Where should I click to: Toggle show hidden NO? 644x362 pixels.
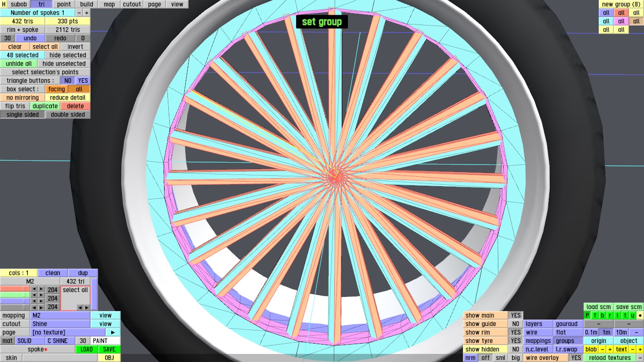point(516,349)
